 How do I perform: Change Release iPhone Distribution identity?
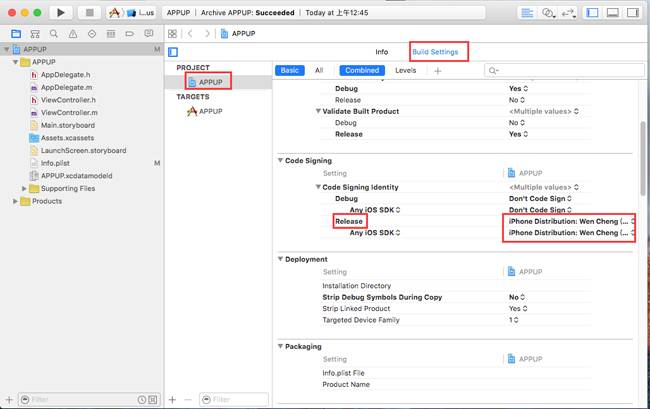572,221
